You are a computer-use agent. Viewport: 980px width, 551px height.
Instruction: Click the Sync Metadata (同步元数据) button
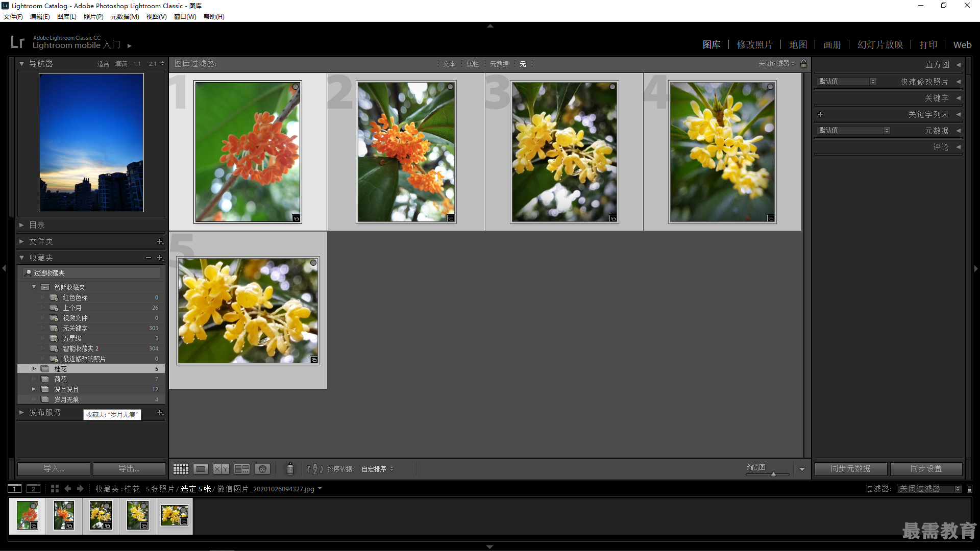click(850, 468)
